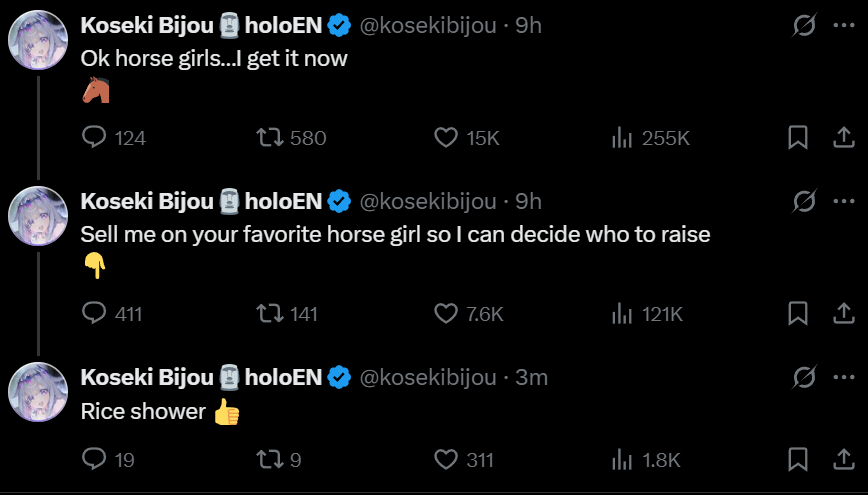This screenshot has width=868, height=495.
Task: Like the 'Rice shower' tweet
Action: coord(446,460)
